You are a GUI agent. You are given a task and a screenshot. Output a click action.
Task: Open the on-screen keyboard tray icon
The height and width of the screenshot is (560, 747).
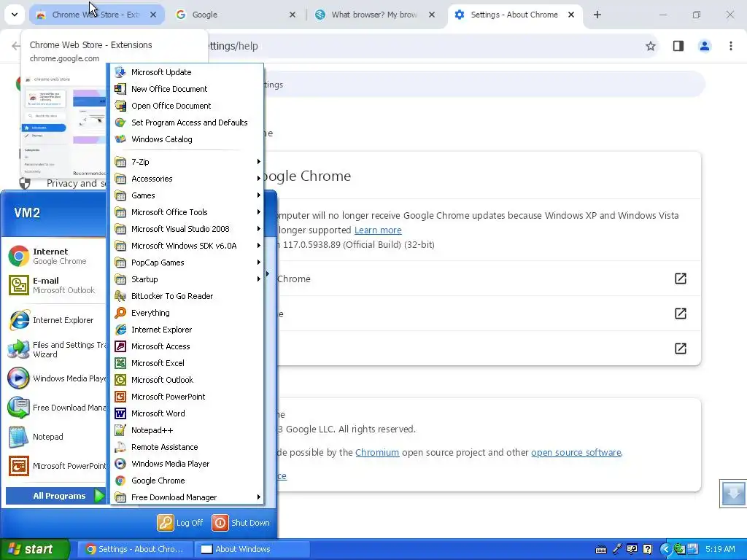(x=601, y=550)
